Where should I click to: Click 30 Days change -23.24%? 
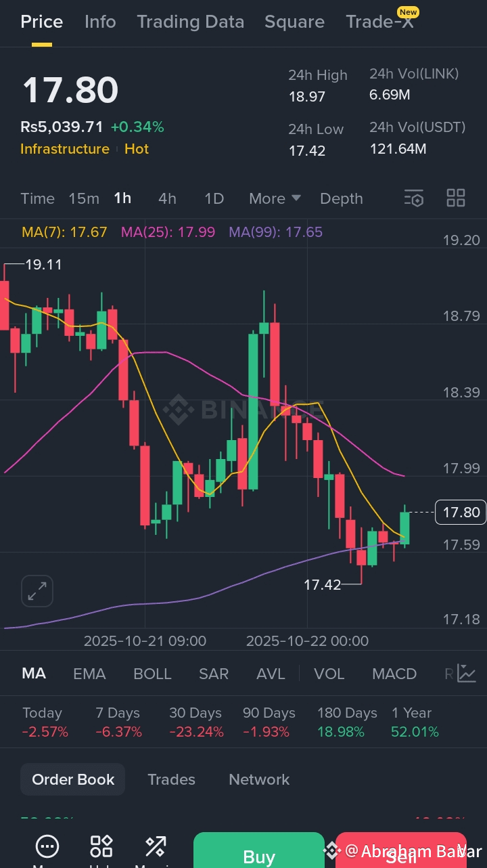195,732
